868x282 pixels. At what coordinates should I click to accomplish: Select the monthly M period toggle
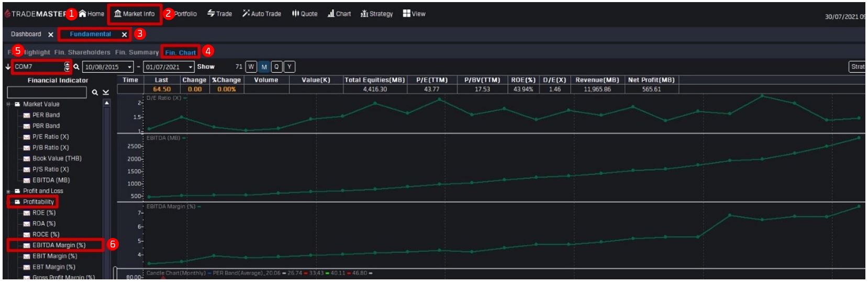pos(264,67)
